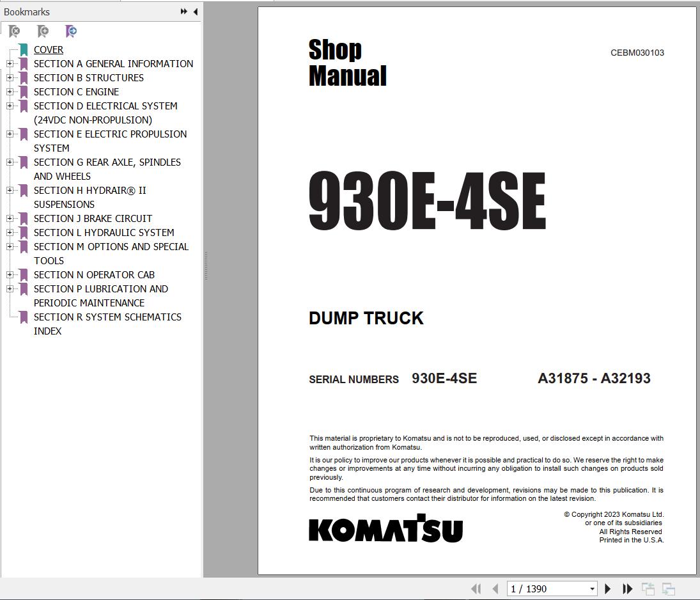Click the Shop Manual heading

point(347,63)
